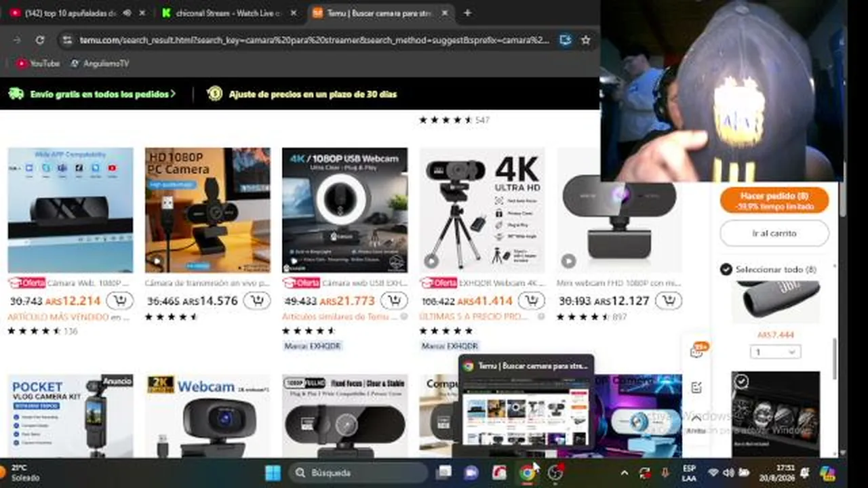The height and width of the screenshot is (488, 868).
Task: Open quantity dropdown under ARS 7.444 item
Action: [775, 352]
